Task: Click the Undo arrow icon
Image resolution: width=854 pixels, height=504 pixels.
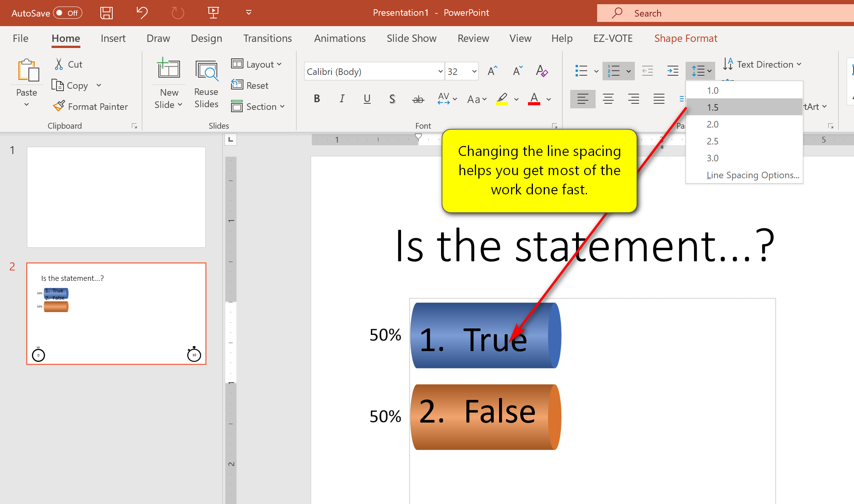Action: (x=142, y=13)
